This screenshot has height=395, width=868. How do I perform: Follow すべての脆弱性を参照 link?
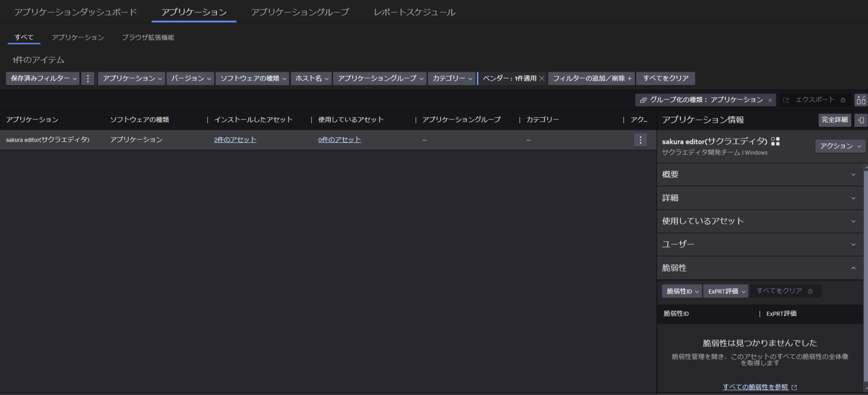[x=755, y=387]
